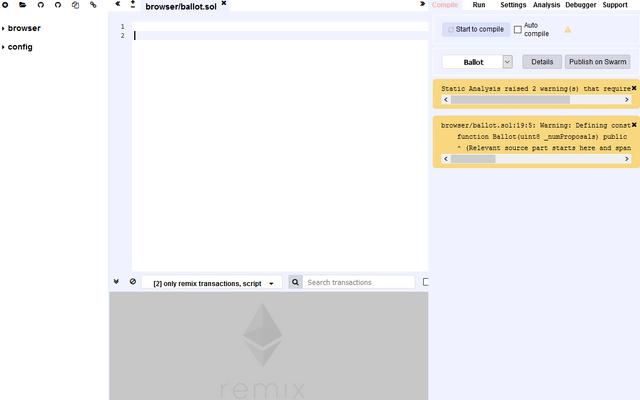Click the transaction search magnifier icon
Viewport: 640px width, 400px height.
(296, 282)
